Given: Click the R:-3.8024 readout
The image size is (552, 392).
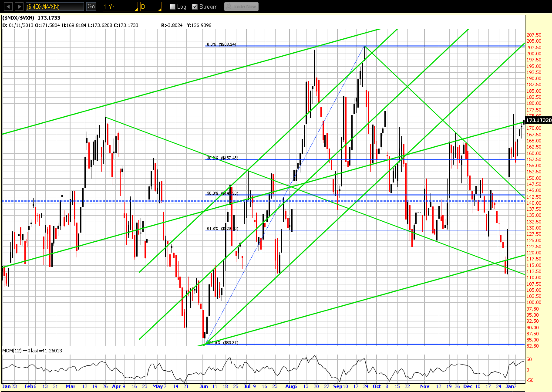Looking at the screenshot, I should [x=173, y=26].
